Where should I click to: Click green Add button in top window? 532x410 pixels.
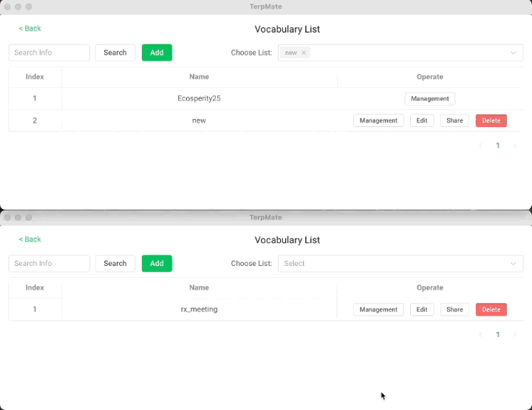[x=157, y=52]
